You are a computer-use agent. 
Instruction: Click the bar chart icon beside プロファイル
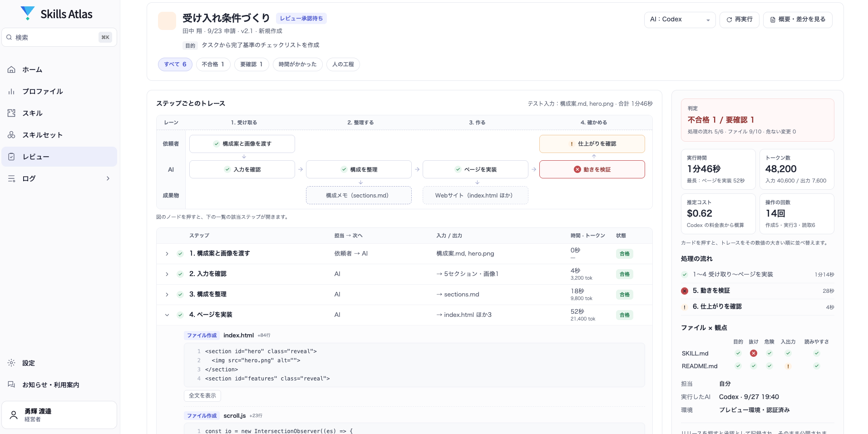click(x=12, y=91)
